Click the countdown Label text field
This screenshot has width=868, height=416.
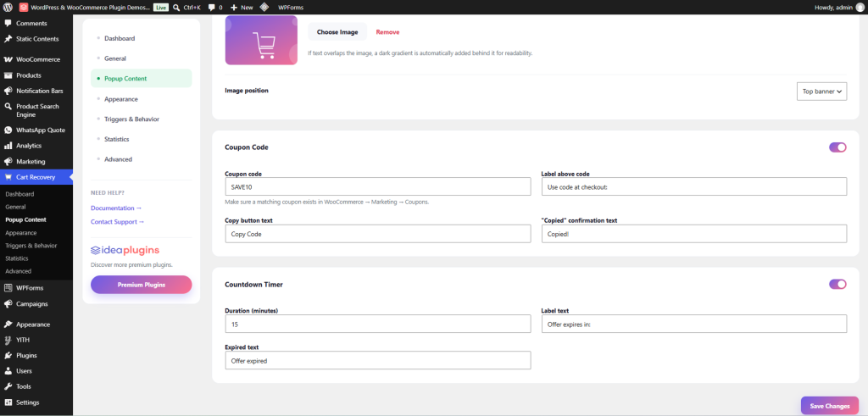coord(694,324)
